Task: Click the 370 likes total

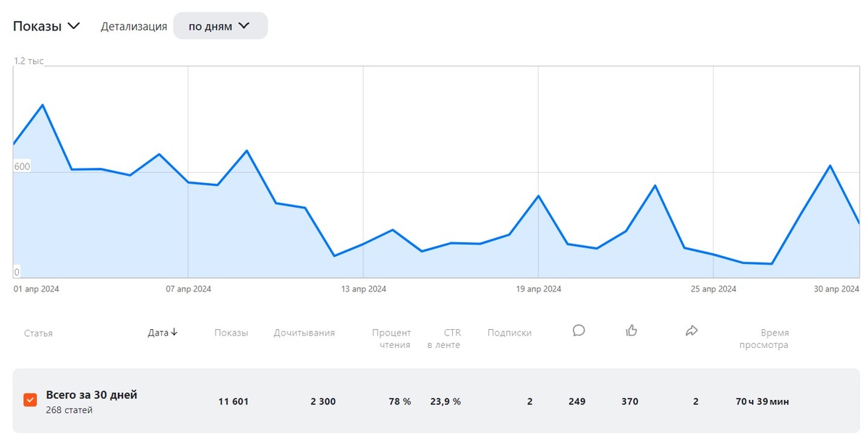Action: (x=630, y=401)
